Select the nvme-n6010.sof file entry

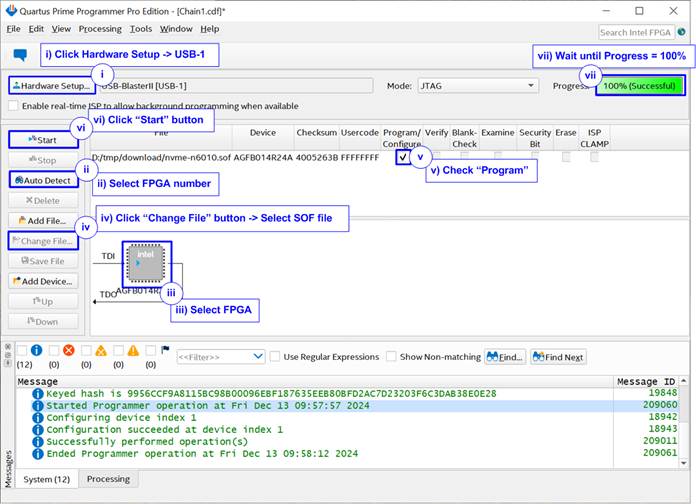coord(161,157)
